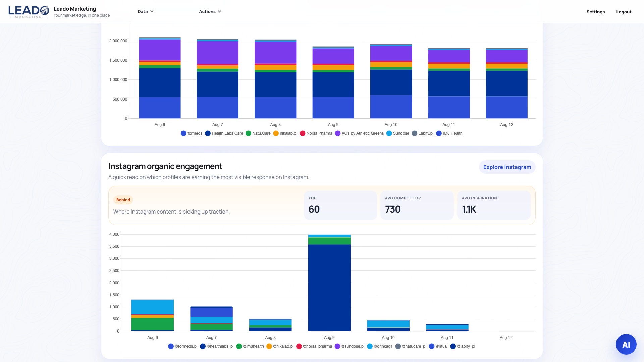Screen dimensions: 644x362
Task: Click the Natu.Care green legend dot
Action: [x=248, y=133]
